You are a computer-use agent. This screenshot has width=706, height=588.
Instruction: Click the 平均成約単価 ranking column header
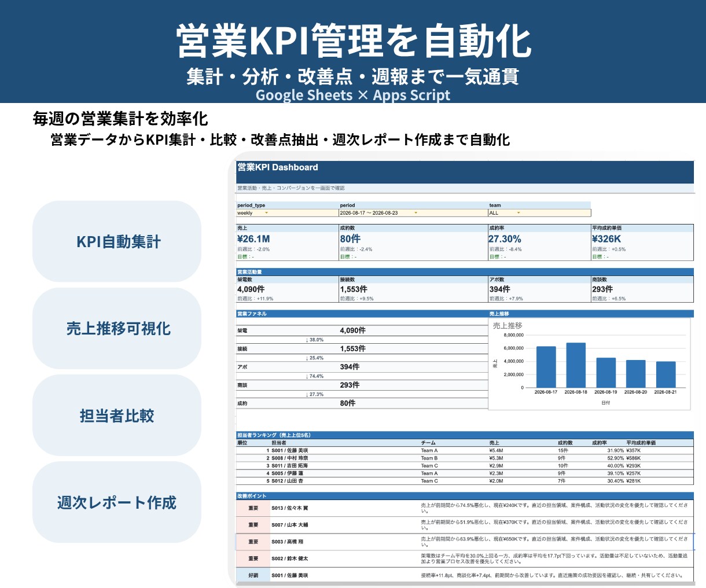tap(641, 443)
